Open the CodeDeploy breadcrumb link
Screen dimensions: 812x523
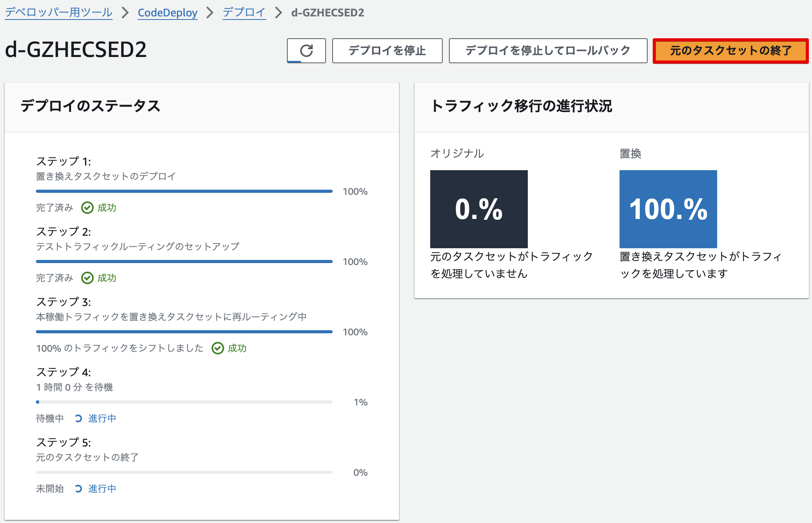coord(167,12)
